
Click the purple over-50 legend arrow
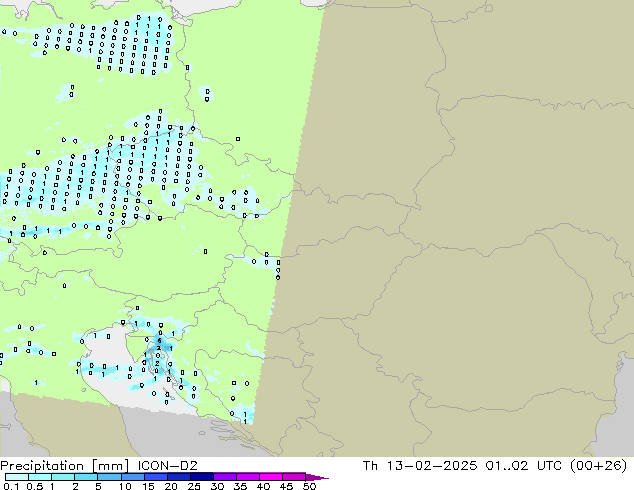(317, 477)
